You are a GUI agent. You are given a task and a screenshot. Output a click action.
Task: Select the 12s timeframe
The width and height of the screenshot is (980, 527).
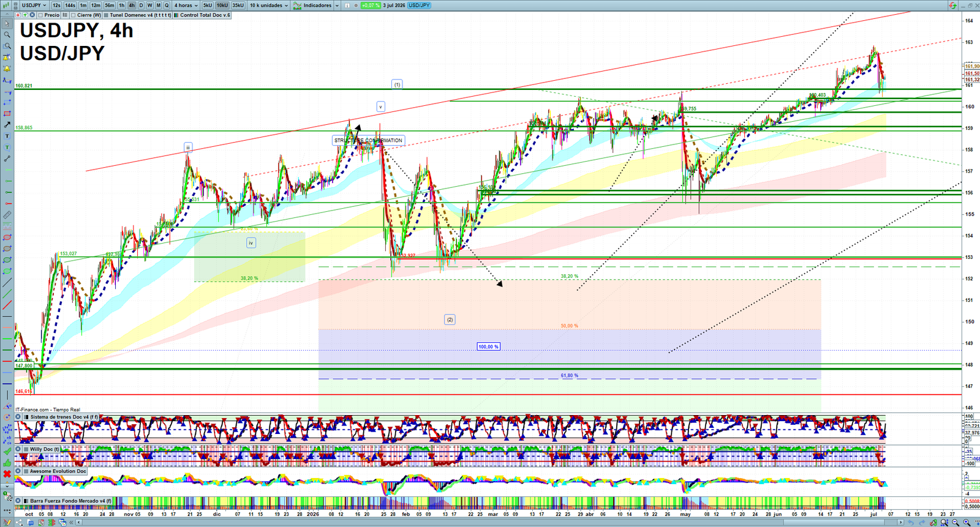(x=56, y=6)
